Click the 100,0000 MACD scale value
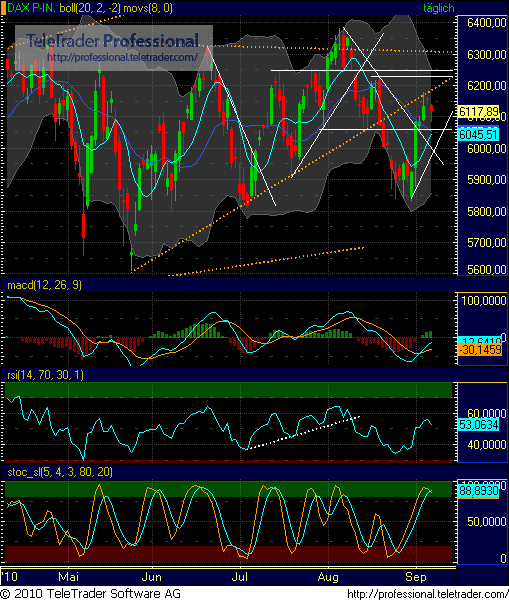The image size is (509, 603). tap(484, 301)
